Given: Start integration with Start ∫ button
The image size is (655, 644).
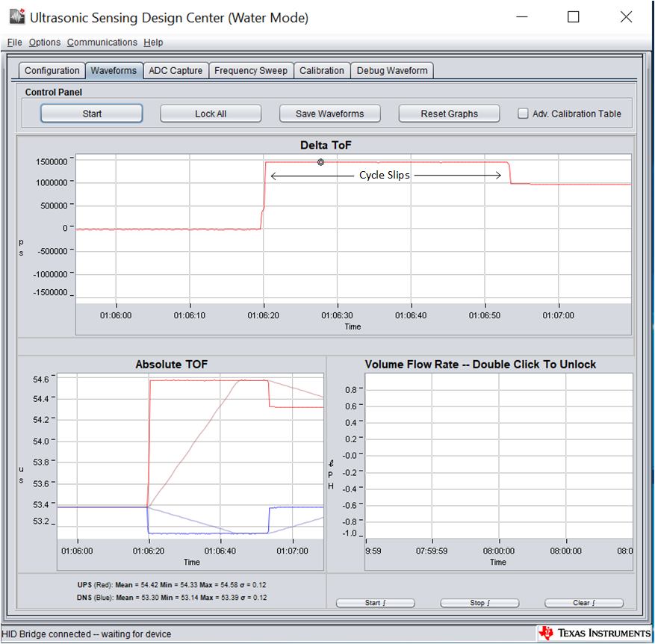Looking at the screenshot, I should [373, 603].
